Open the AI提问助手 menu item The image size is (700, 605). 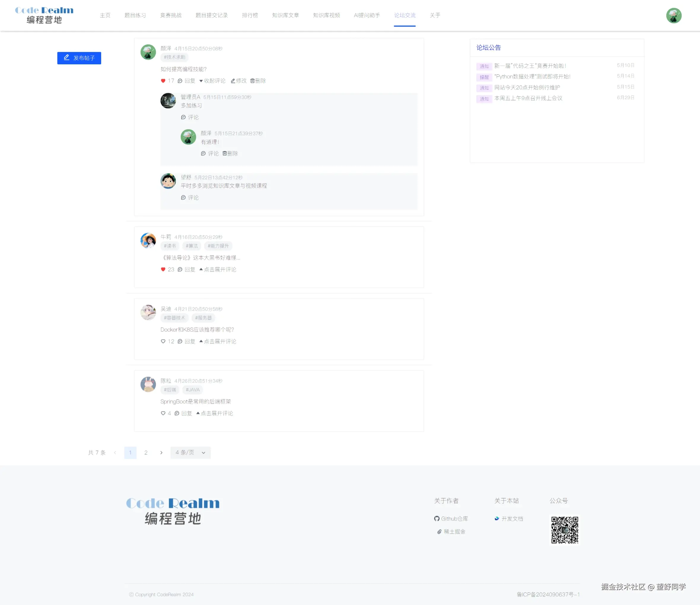[x=367, y=15]
